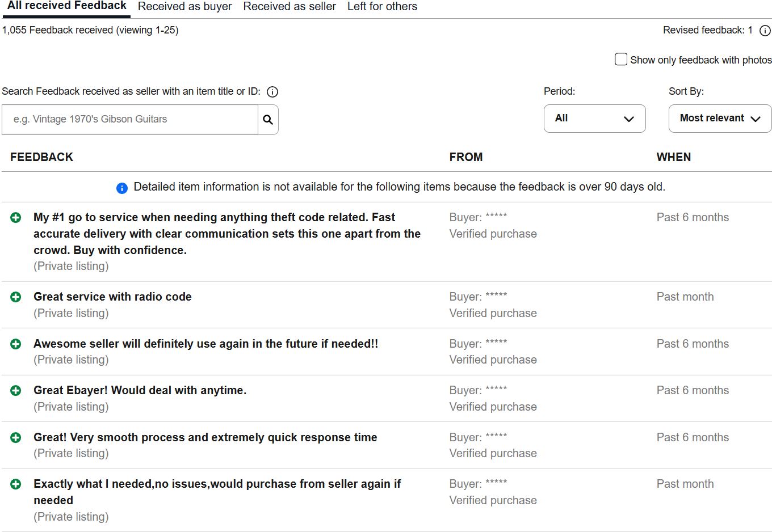Click the blue info icon in the 90-day notice banner
Viewport: 772px width, 532px height.
[121, 187]
